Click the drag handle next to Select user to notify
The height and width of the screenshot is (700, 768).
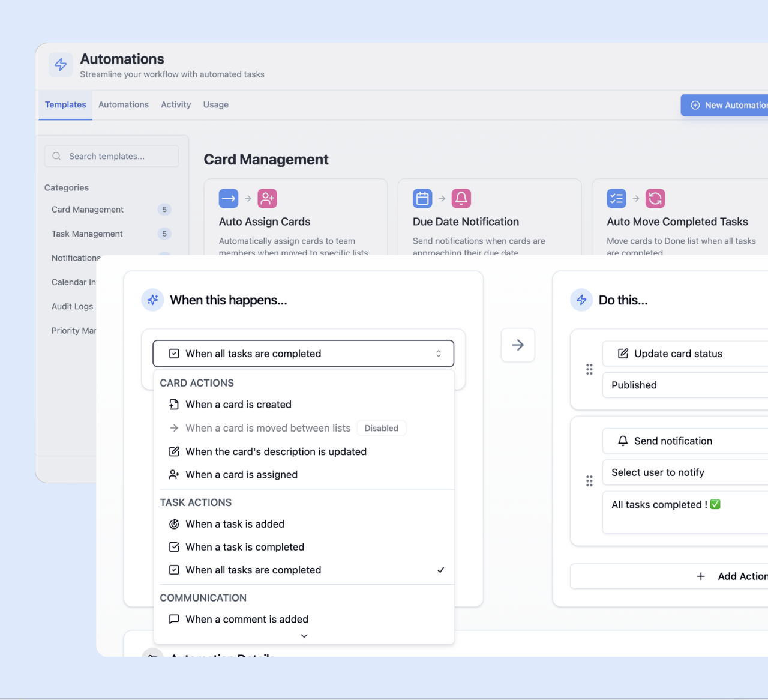589,481
